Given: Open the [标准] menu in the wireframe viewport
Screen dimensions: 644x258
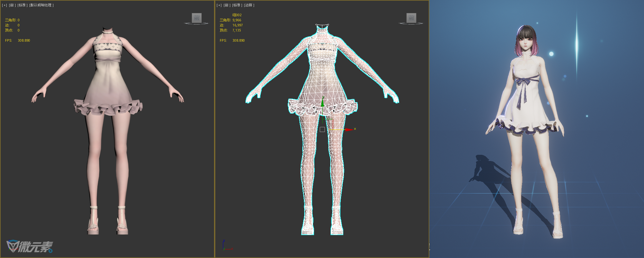Looking at the screenshot, I should click(x=237, y=5).
